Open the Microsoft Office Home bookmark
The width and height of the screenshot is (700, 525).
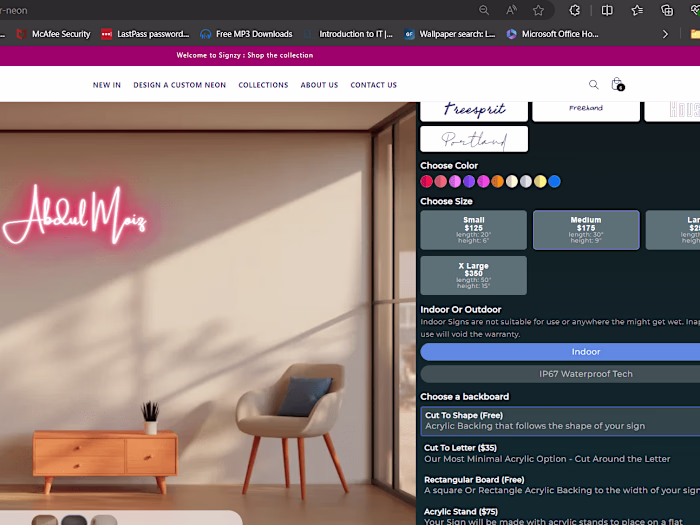[x=553, y=34]
